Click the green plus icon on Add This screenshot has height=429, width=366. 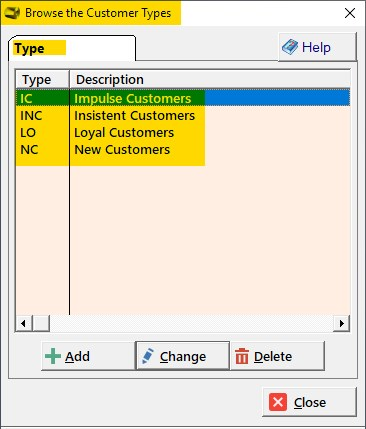click(53, 356)
